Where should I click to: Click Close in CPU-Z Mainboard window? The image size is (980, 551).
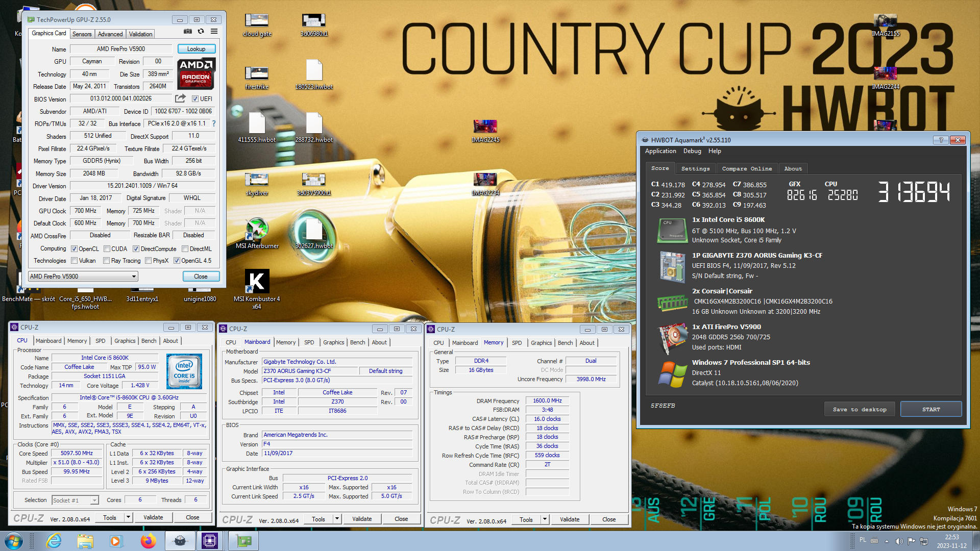[401, 519]
